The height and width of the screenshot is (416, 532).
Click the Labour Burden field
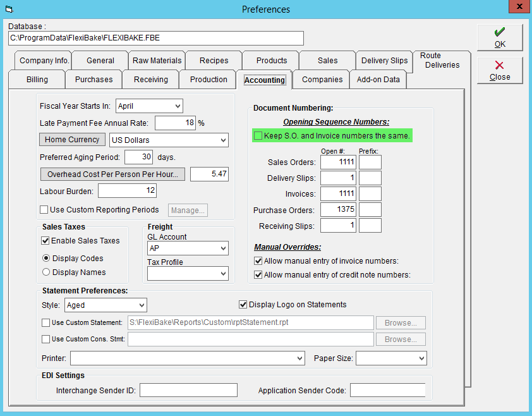click(127, 190)
